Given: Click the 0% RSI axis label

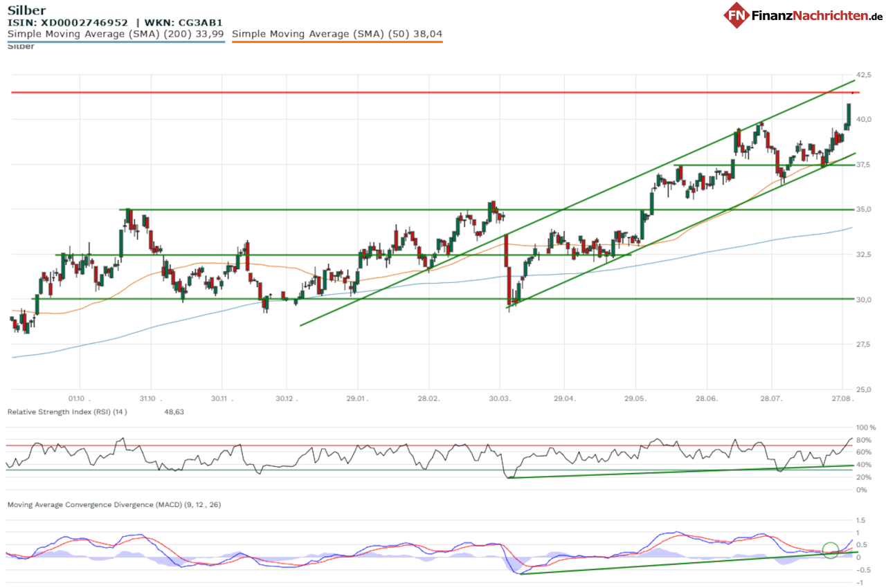Looking at the screenshot, I should 863,490.
